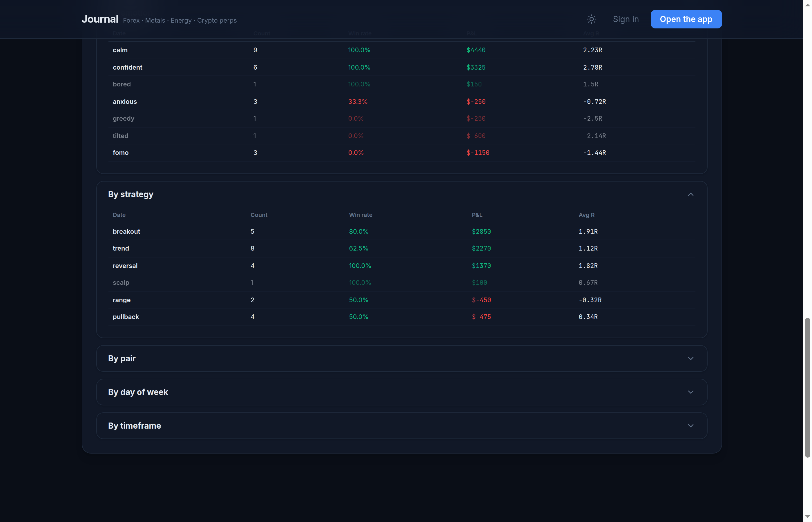The width and height of the screenshot is (812, 522).
Task: Select the breakout strategy row label
Action: point(126,231)
